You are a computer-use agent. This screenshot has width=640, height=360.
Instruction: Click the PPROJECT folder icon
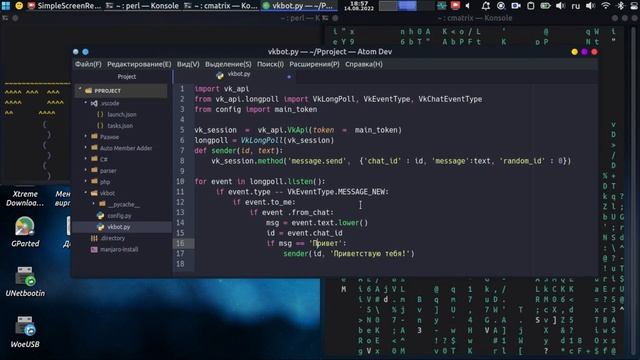pyautogui.click(x=88, y=91)
